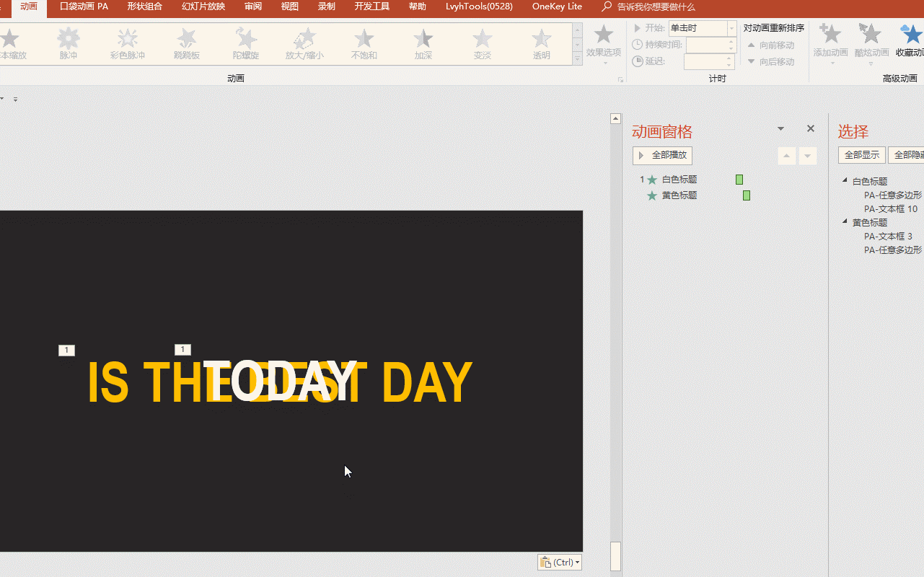This screenshot has width=924, height=577.
Task: Click the green timing bar of 白色标题
Action: click(x=739, y=180)
